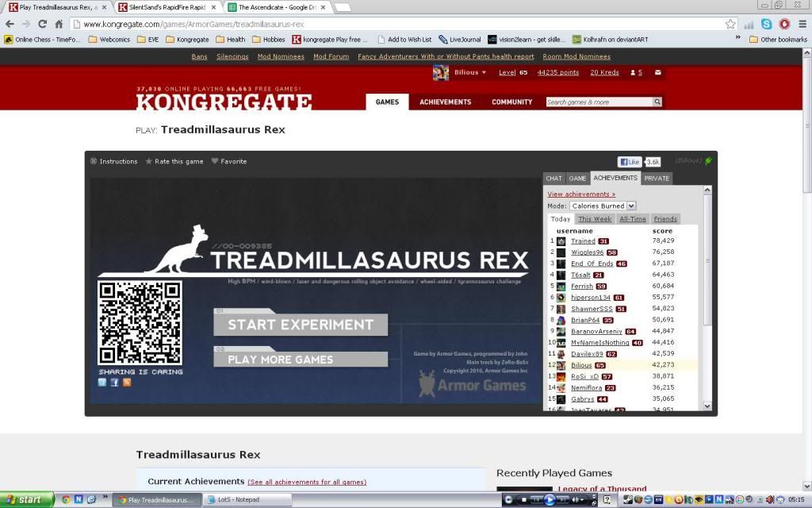Image resolution: width=812 pixels, height=508 pixels.
Task: Switch to The Ascendicate Google Drive tab
Action: pyautogui.click(x=277, y=7)
